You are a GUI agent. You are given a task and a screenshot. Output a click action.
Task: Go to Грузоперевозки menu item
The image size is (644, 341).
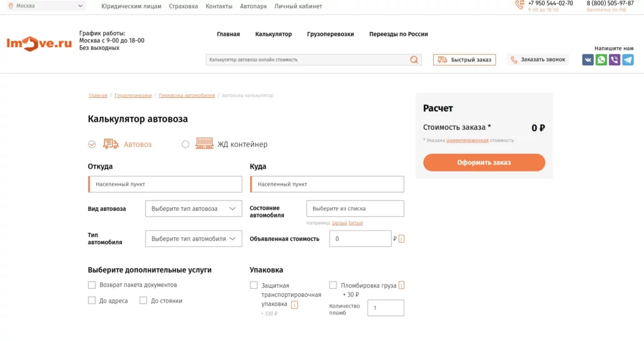tap(330, 34)
